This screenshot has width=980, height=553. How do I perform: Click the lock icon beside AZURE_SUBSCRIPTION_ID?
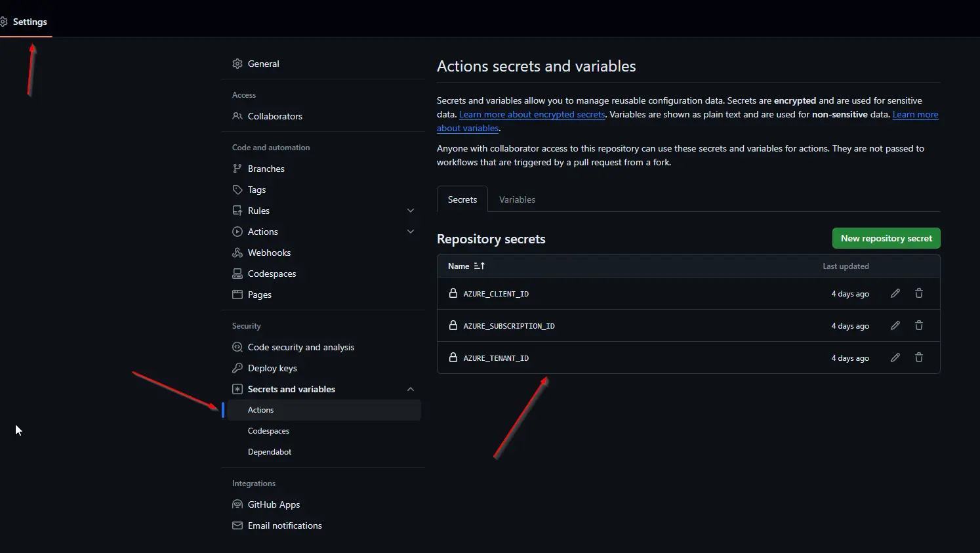point(453,325)
